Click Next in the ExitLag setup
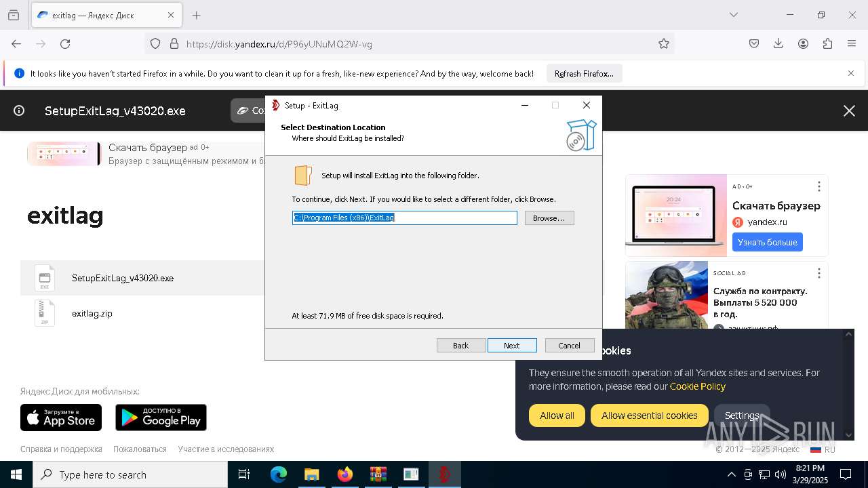 click(512, 346)
